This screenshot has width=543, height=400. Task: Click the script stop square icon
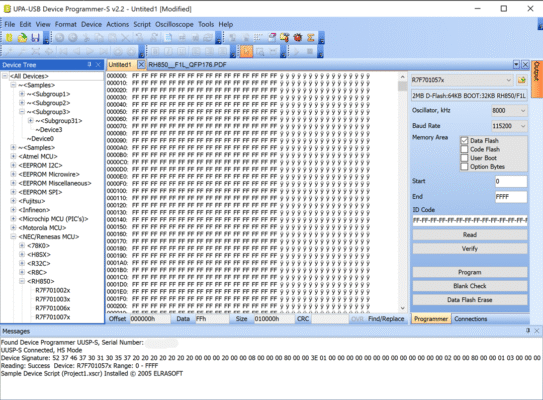[x=310, y=52]
